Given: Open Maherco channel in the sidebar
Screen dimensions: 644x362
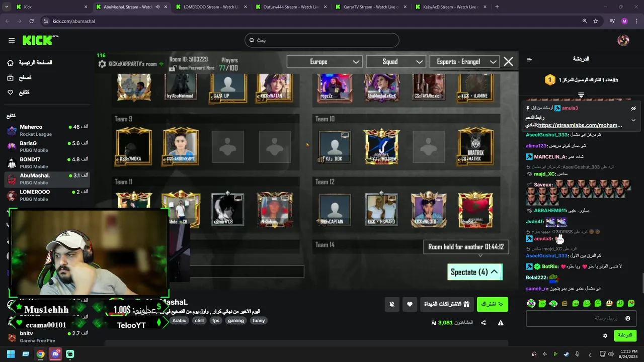Looking at the screenshot, I should (x=48, y=130).
